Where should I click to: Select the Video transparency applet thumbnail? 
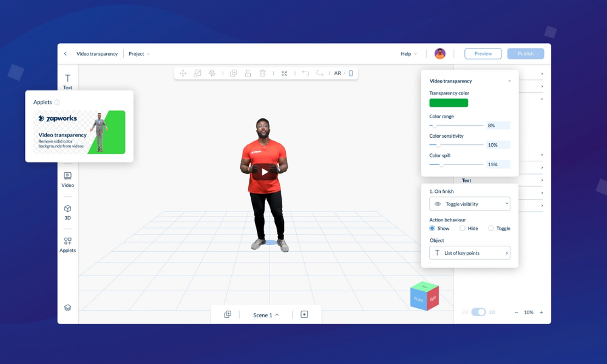pos(80,132)
